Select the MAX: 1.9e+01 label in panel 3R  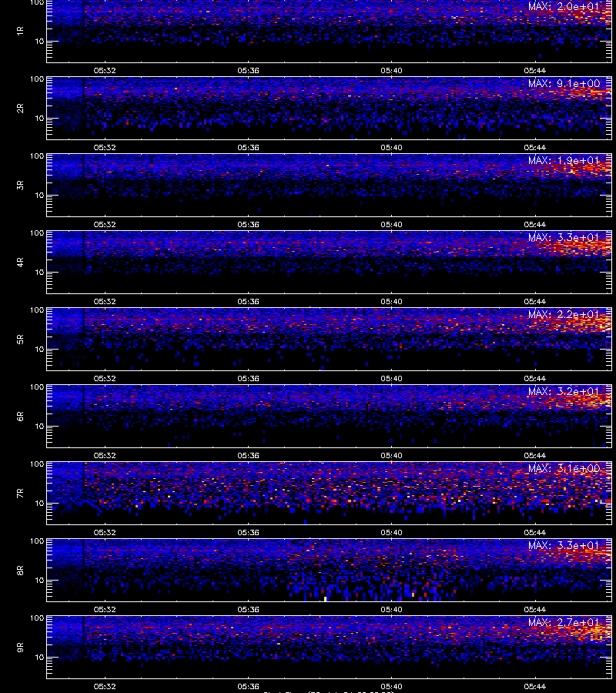pos(564,160)
